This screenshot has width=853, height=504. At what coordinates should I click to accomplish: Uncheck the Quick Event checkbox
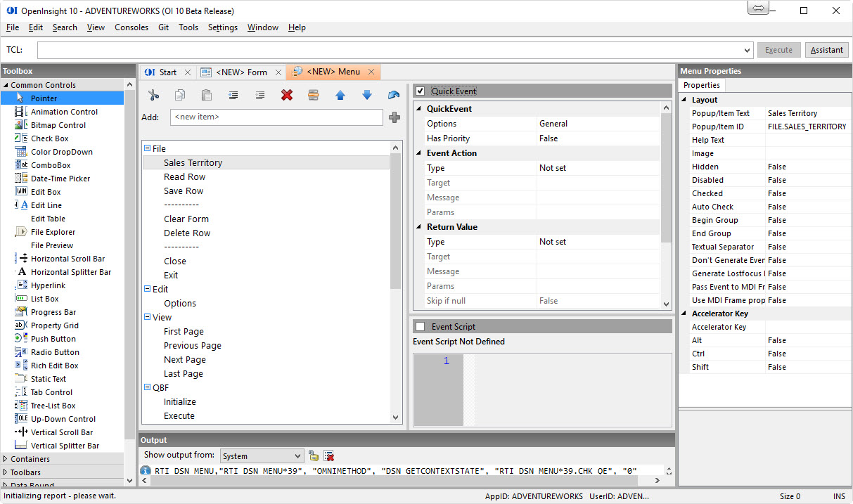421,91
